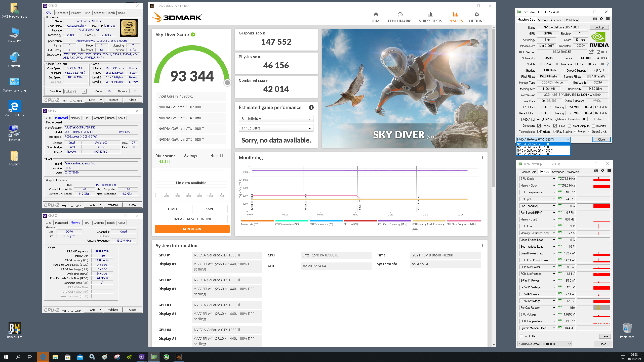Toggle the Vulkan checkbox
This screenshot has width=644, height=362.
coord(539,132)
